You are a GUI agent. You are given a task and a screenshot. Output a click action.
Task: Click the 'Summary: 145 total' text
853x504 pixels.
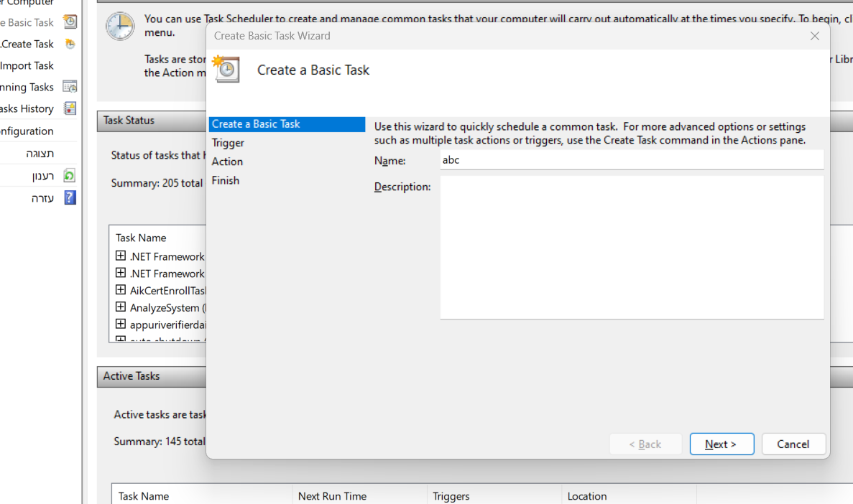coord(160,442)
